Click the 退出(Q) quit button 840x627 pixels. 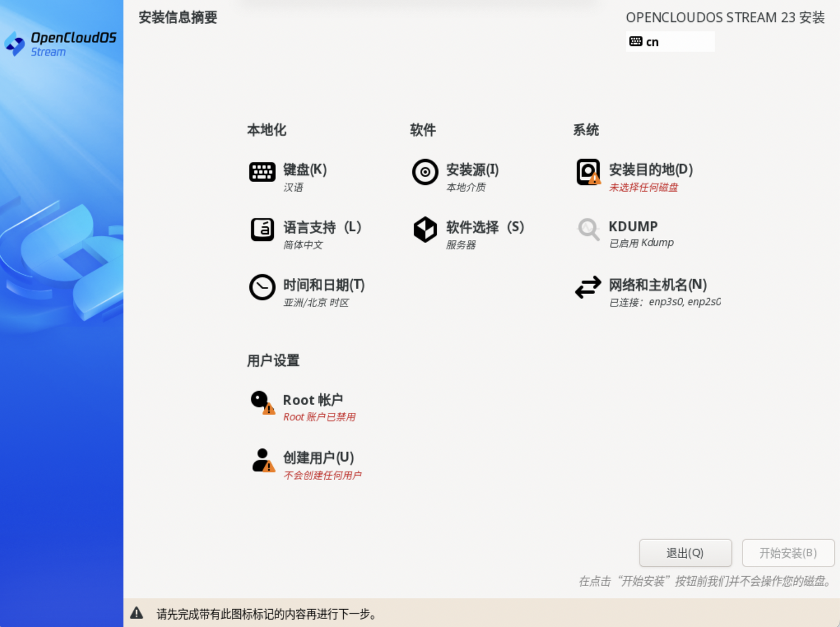coord(685,553)
